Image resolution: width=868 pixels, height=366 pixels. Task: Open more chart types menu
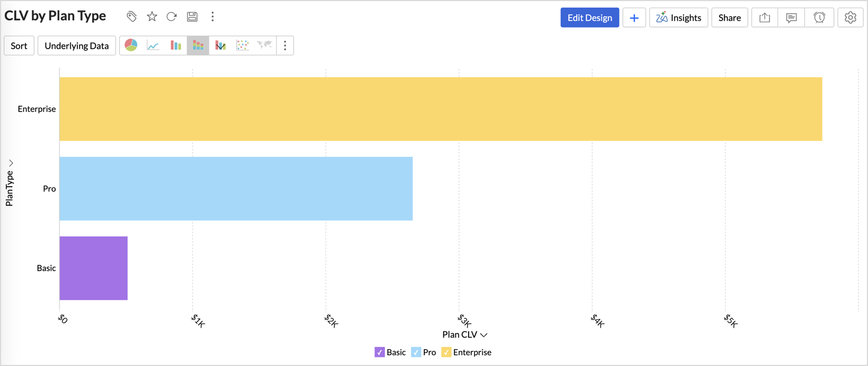[285, 45]
